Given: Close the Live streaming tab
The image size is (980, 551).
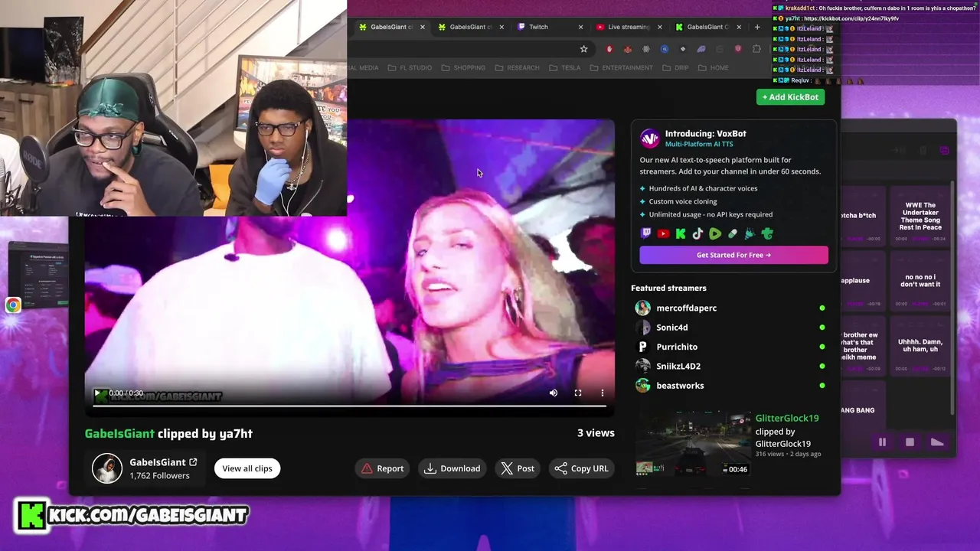Looking at the screenshot, I should coord(659,27).
